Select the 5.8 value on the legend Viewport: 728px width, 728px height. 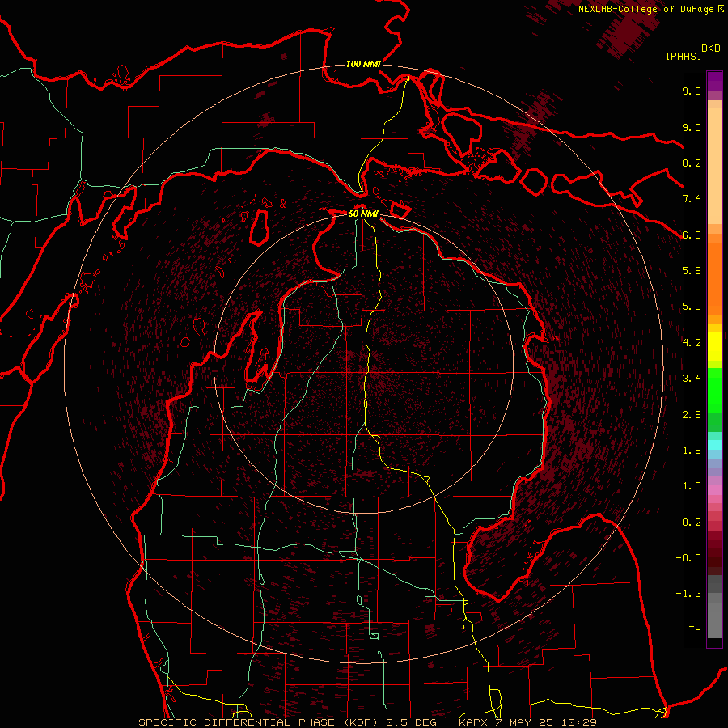point(692,271)
